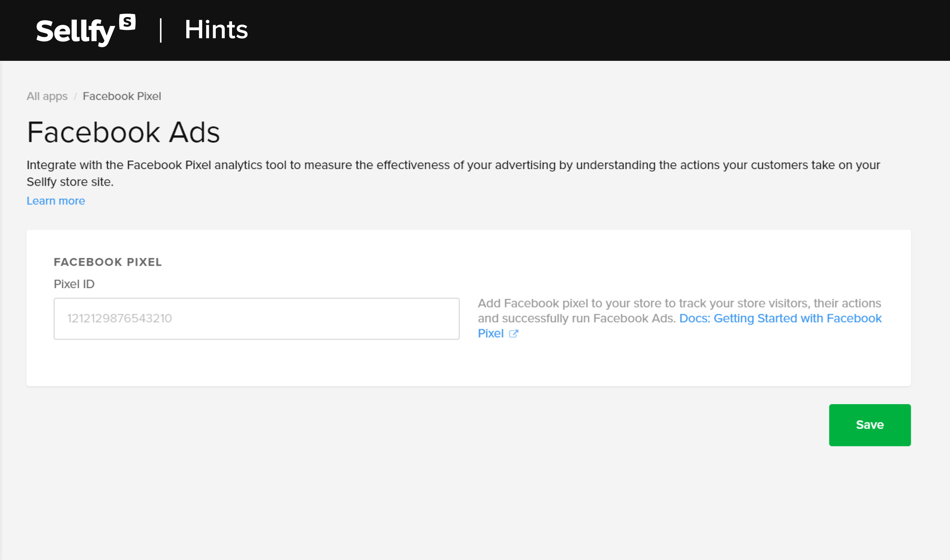Click the All apps breadcrumb link

coord(47,96)
